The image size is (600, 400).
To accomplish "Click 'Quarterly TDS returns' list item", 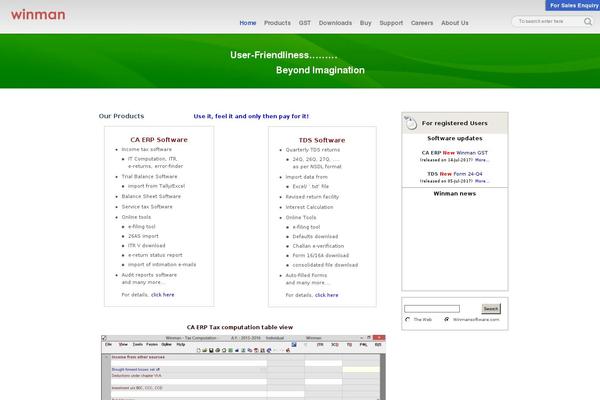I will pos(313,150).
